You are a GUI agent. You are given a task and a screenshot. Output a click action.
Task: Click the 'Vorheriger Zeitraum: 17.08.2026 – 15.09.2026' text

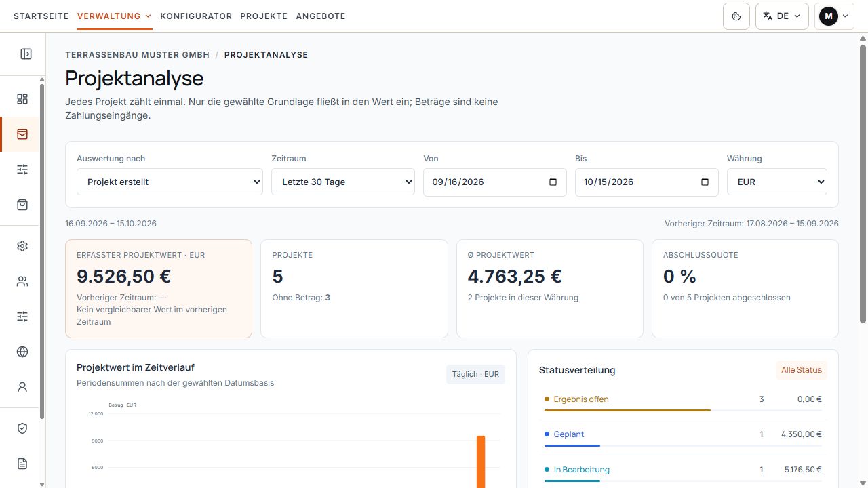pos(751,224)
